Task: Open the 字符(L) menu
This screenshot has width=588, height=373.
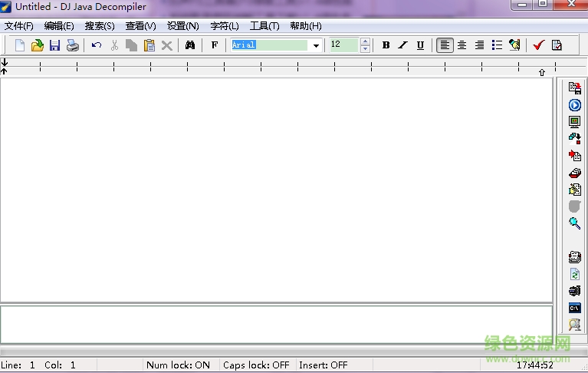Action: tap(225, 26)
